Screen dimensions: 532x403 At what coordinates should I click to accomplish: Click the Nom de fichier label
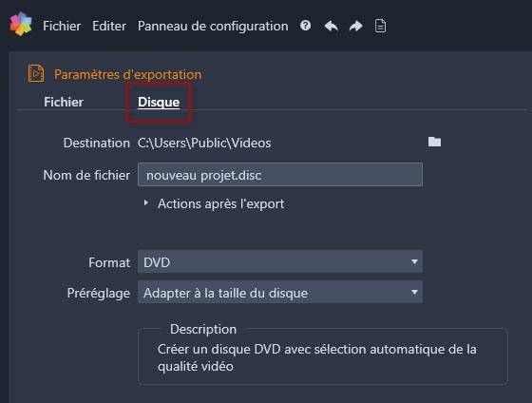(x=86, y=175)
